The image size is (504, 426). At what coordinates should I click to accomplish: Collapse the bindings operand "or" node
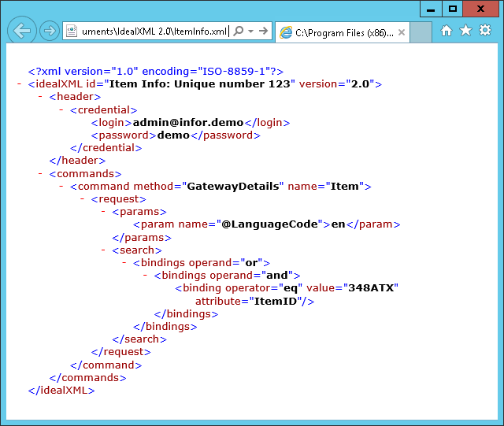pos(124,263)
